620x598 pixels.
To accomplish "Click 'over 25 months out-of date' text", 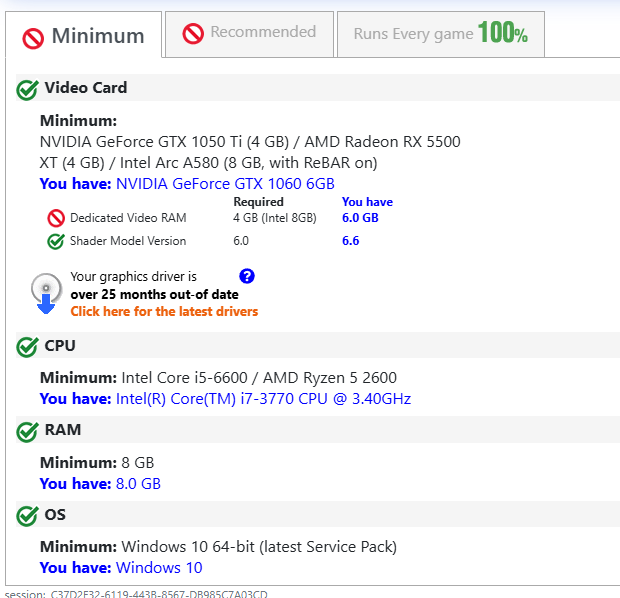I will pos(155,295).
